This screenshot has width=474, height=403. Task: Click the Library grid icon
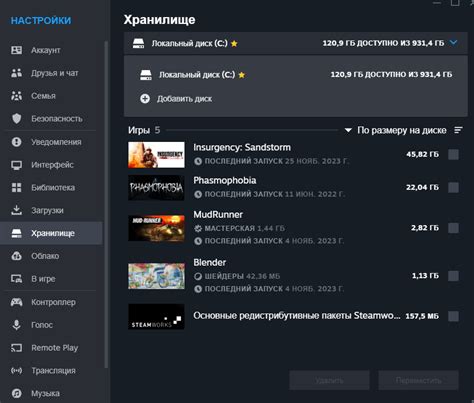click(16, 187)
